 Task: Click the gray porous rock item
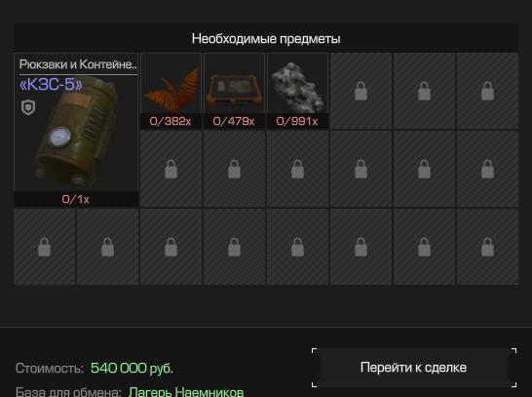[x=297, y=87]
